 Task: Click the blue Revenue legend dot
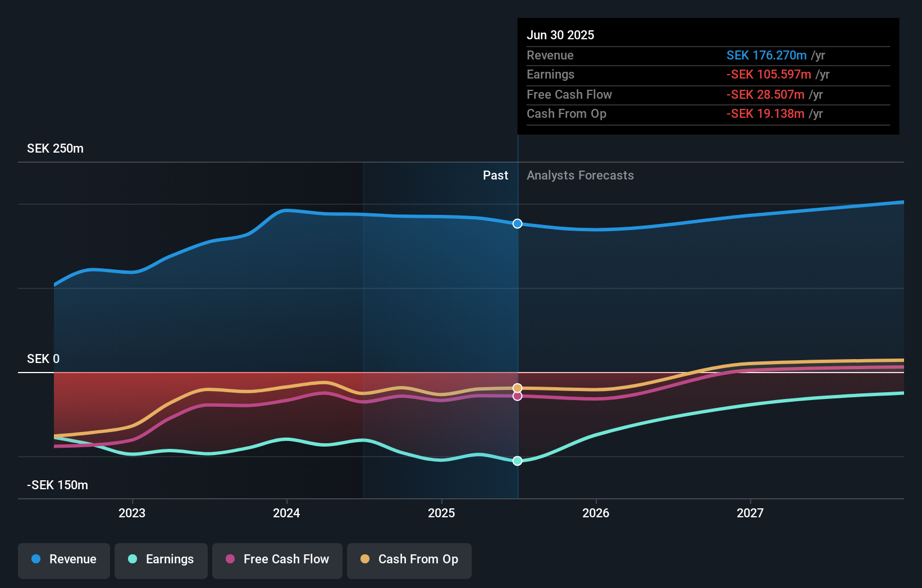point(35,559)
